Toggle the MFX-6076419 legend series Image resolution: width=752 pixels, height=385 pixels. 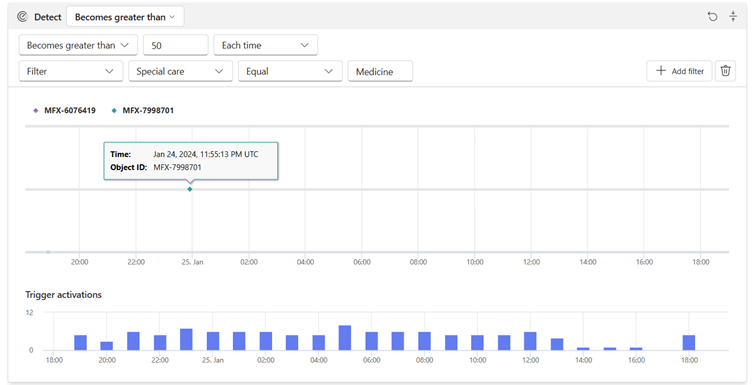click(64, 110)
